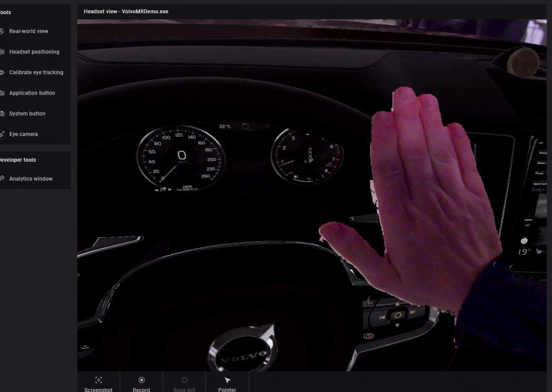Screen dimensions: 552x392
Task: Click the Screenshot capture icon
Action: coord(98,380)
